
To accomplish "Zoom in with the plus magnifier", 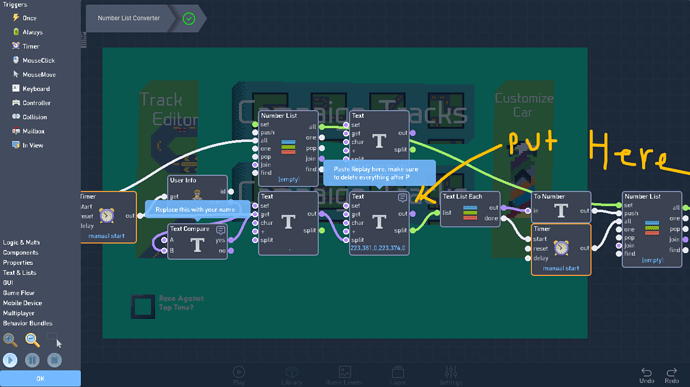I will tap(10, 339).
